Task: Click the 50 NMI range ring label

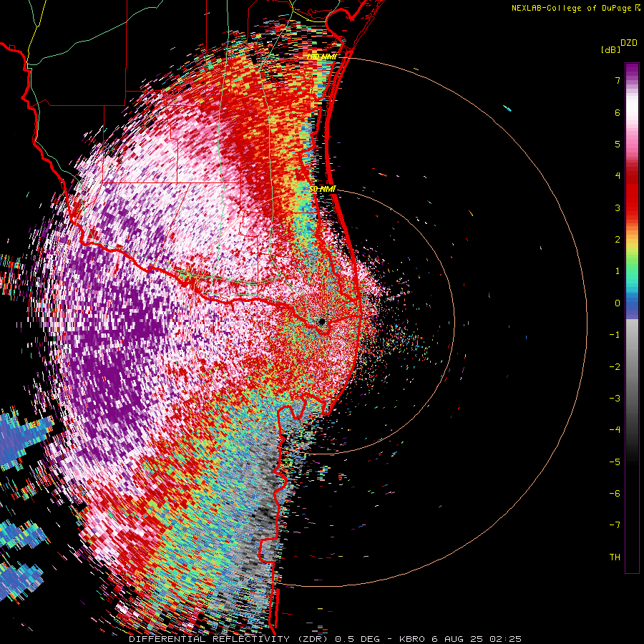Action: (x=323, y=189)
